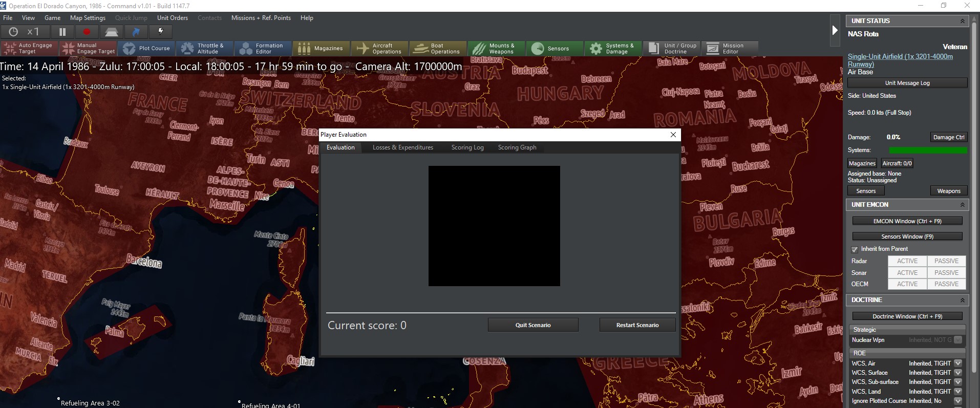The width and height of the screenshot is (980, 408).
Task: Set Radar to ACTIVE
Action: (907, 261)
